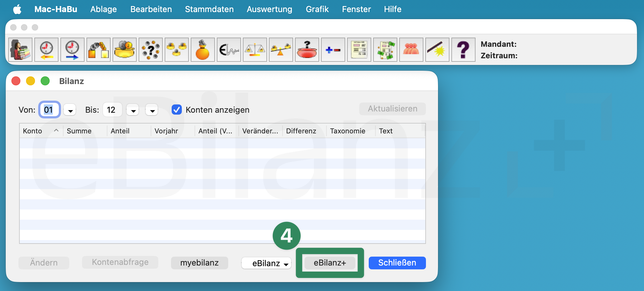Viewport: 644px width, 291px height.
Task: Click the large purple question mark icon
Action: tap(463, 50)
